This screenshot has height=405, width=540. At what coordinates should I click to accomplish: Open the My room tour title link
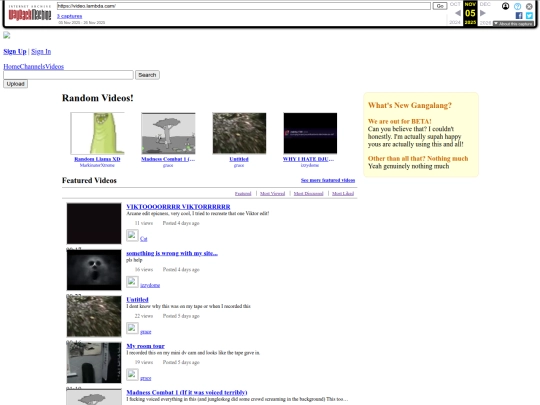(145, 346)
